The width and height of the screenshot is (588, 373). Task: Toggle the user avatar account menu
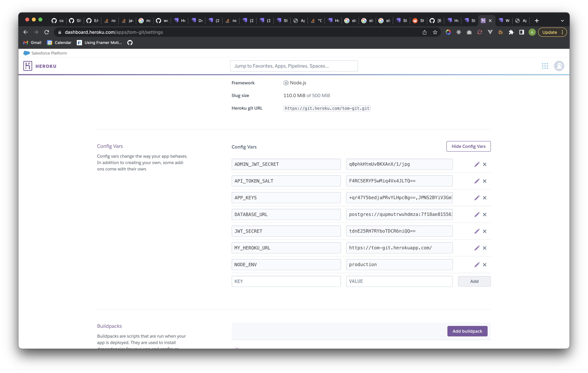559,66
